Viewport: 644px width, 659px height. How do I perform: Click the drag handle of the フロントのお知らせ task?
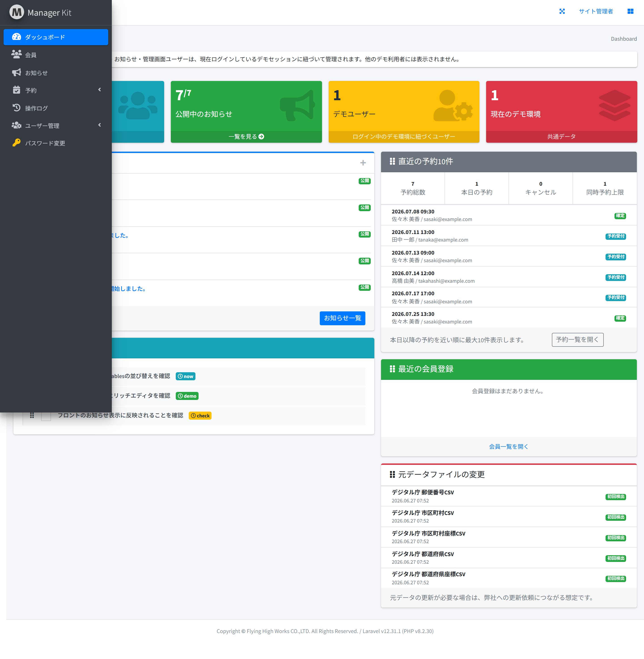pyautogui.click(x=32, y=415)
